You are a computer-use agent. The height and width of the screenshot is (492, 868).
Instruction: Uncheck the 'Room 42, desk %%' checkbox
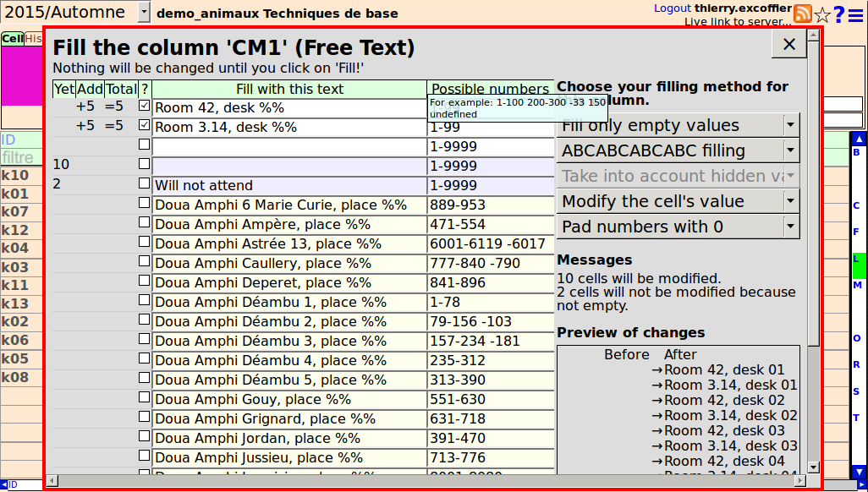click(144, 107)
